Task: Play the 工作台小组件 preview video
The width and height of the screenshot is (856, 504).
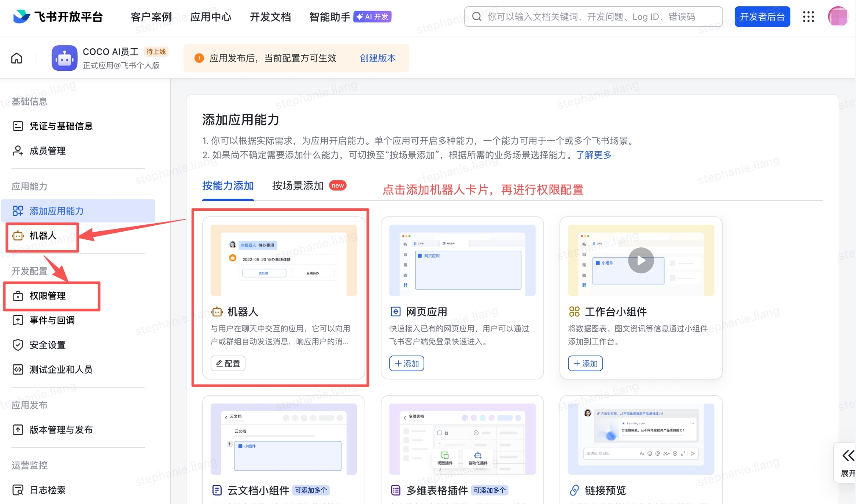Action: [641, 260]
